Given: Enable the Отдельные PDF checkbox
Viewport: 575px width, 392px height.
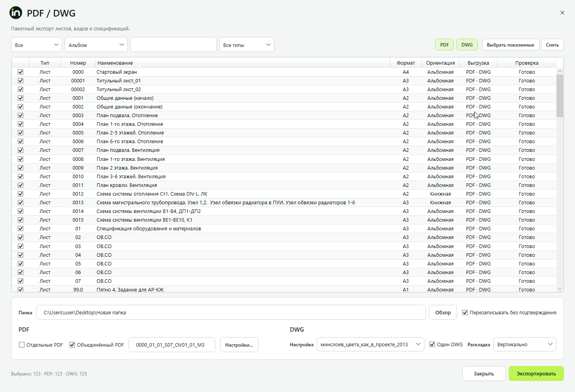Looking at the screenshot, I should [x=22, y=345].
